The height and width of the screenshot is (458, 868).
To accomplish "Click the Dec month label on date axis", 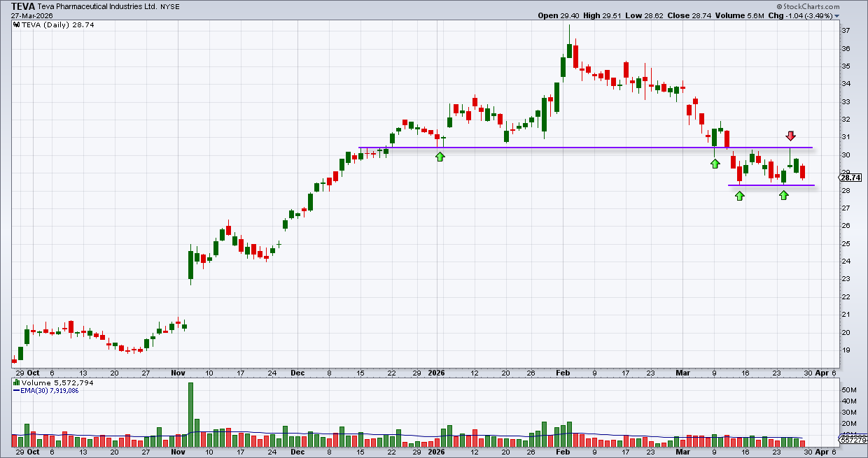I will pyautogui.click(x=297, y=373).
